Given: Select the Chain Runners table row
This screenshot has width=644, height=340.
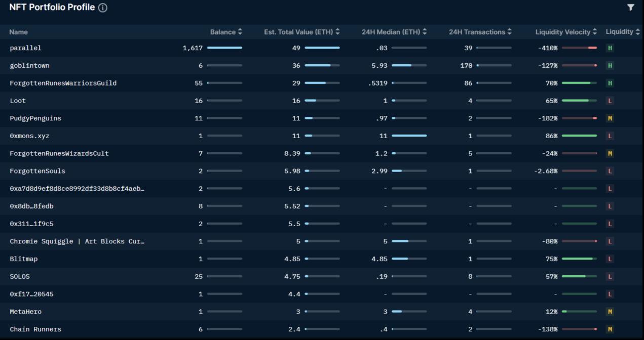Looking at the screenshot, I should click(35, 329).
